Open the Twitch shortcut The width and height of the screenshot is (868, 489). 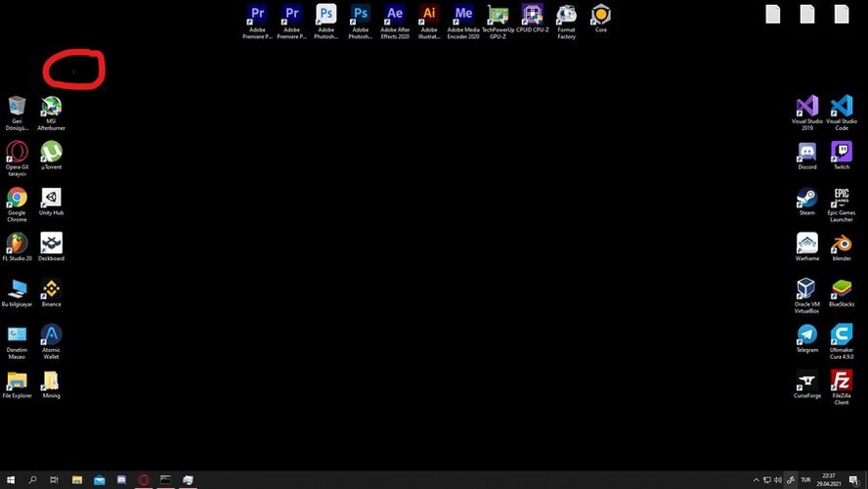pos(842,156)
